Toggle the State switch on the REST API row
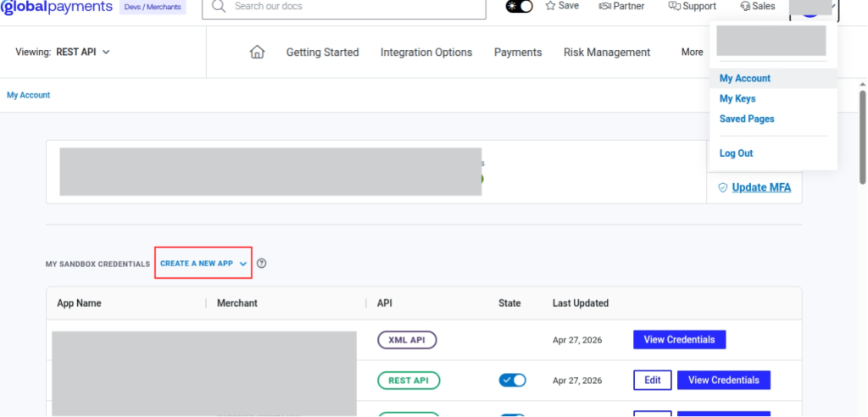This screenshot has height=417, width=868. pyautogui.click(x=512, y=381)
